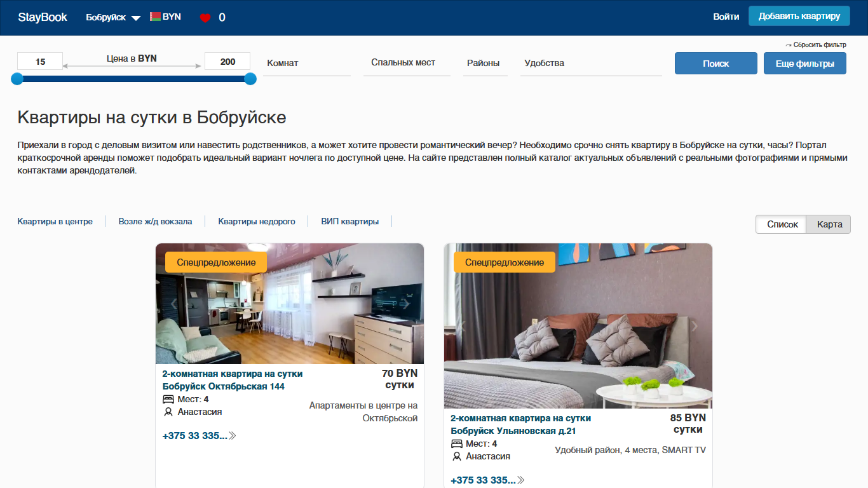
Task: Click the Belarus flag BYN currency icon
Action: (155, 17)
